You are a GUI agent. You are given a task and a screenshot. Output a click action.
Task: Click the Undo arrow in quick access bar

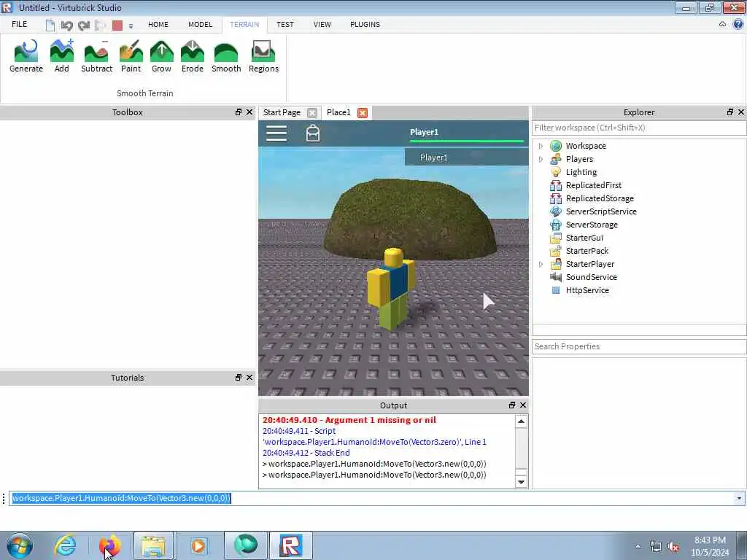66,26
